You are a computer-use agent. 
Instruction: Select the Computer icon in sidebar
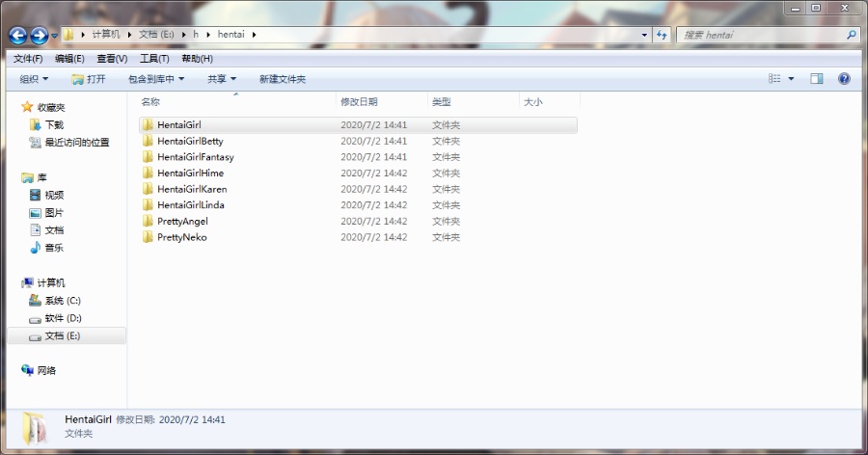click(28, 282)
